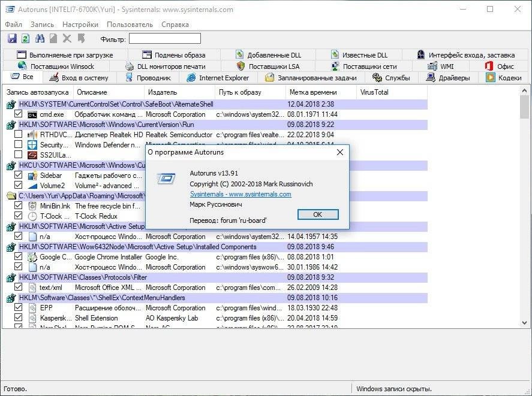Open the Пользователь menu

(x=130, y=25)
